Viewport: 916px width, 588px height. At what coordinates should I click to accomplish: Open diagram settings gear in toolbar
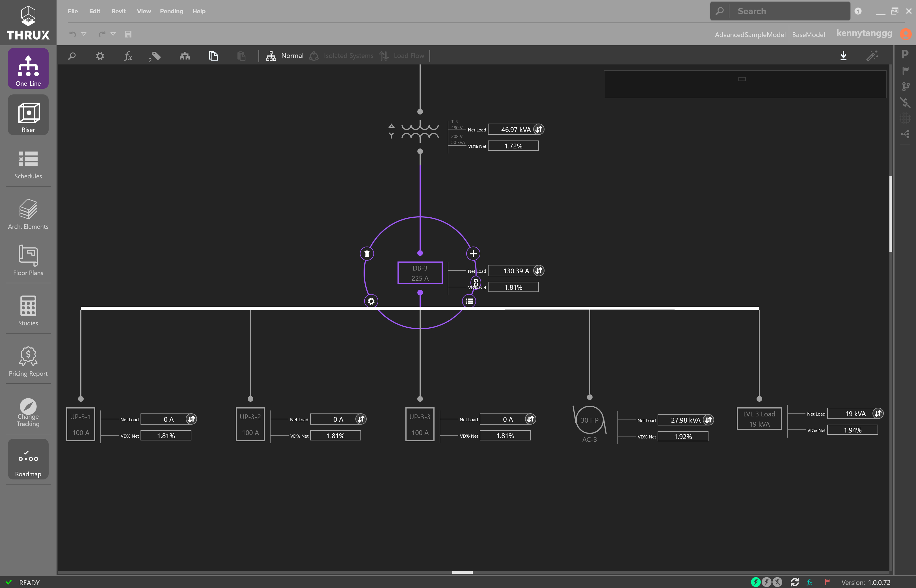pyautogui.click(x=100, y=56)
